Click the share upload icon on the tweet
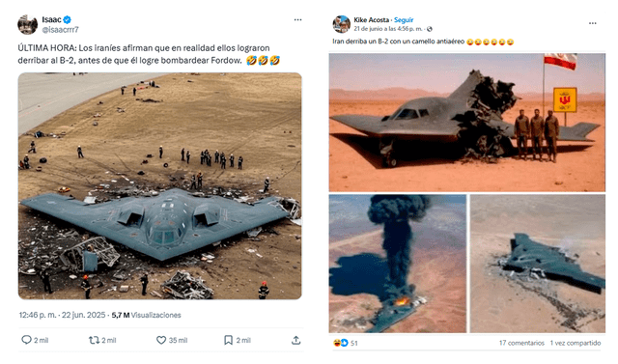The image size is (618, 364). 296,340
